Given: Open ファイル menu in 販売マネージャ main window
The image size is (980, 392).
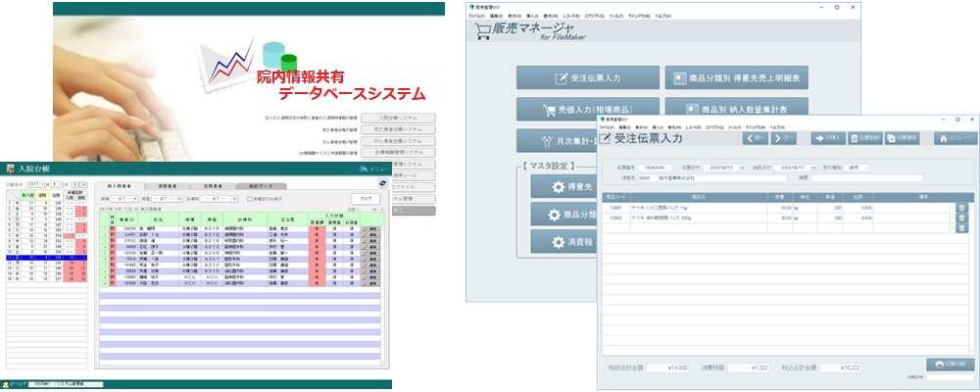Looking at the screenshot, I should [x=476, y=15].
